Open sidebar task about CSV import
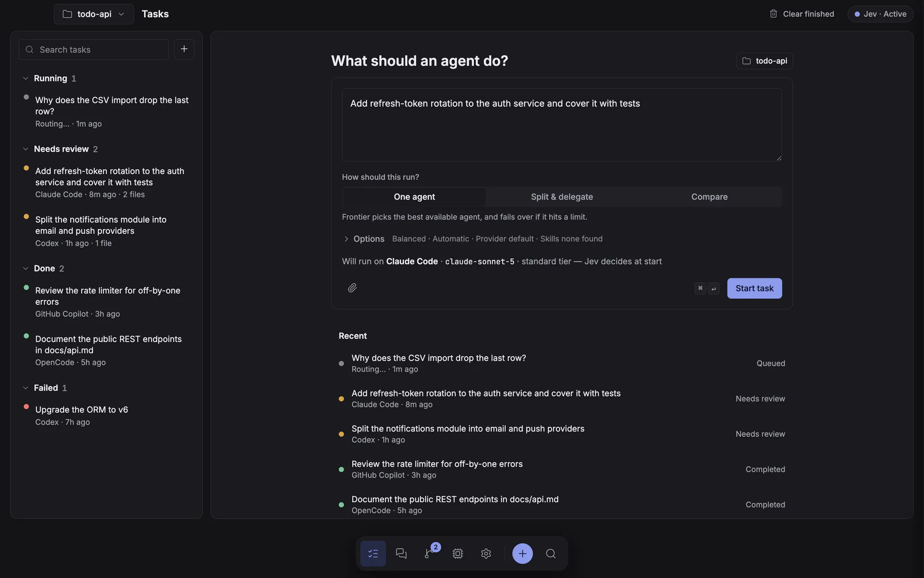This screenshot has height=578, width=924. coord(106,111)
